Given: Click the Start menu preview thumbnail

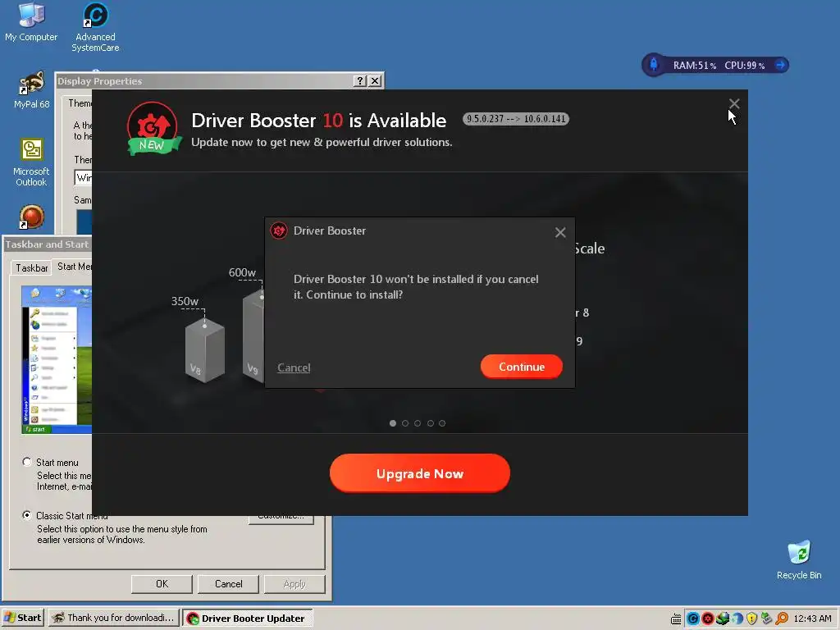Looking at the screenshot, I should pos(57,359).
